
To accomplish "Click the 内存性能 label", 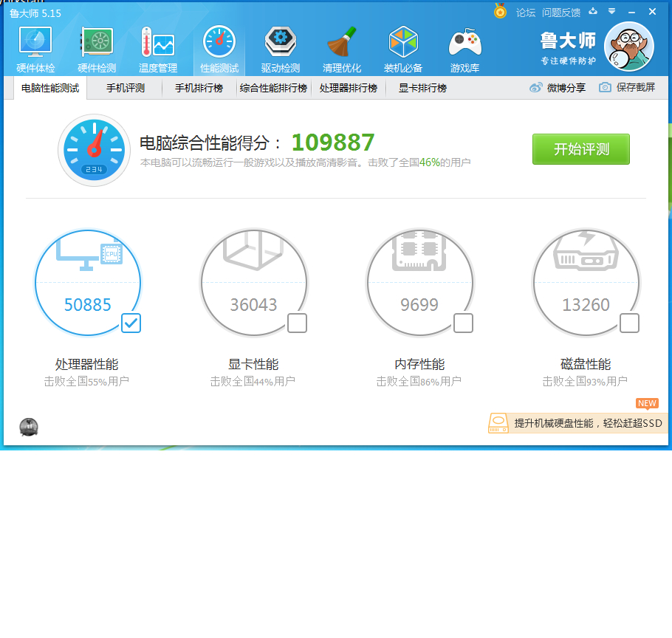I will pyautogui.click(x=419, y=364).
